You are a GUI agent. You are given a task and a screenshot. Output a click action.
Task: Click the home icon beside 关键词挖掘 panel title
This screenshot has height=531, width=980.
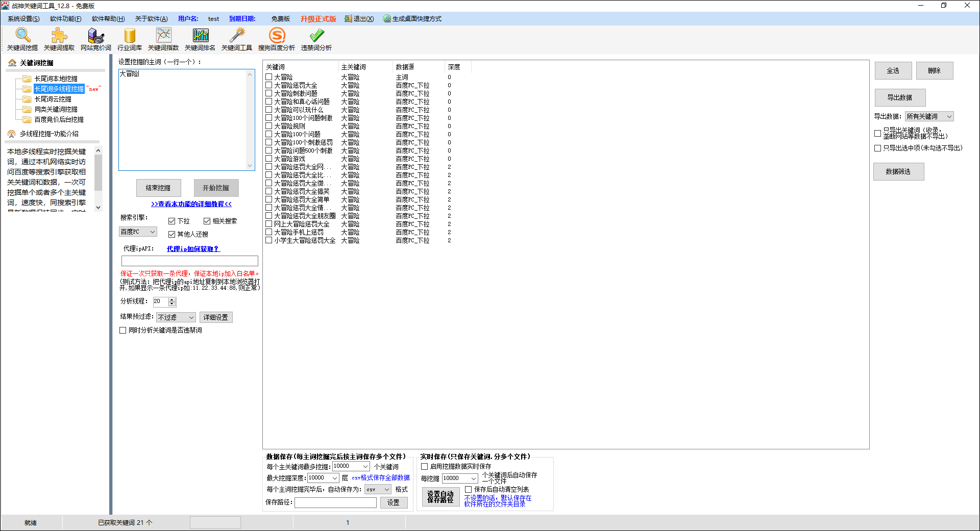pos(12,63)
